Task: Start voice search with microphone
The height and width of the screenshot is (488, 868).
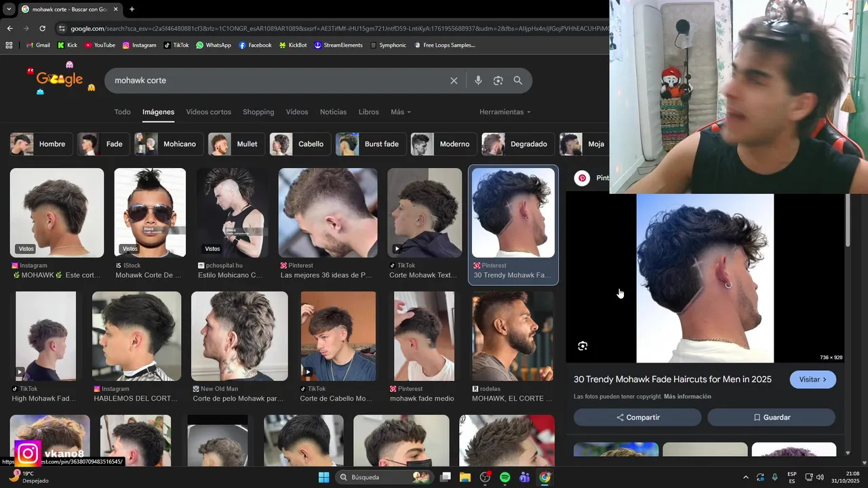Action: point(478,81)
